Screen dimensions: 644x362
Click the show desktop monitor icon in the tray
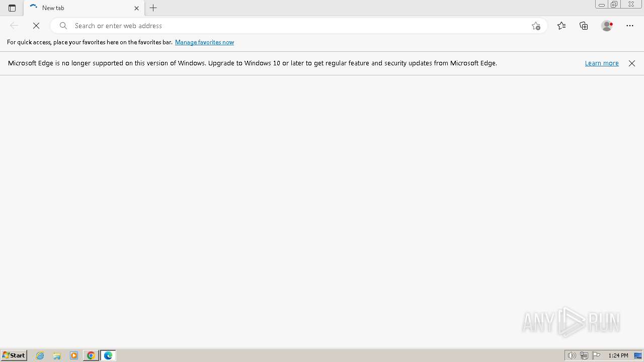[x=638, y=355]
